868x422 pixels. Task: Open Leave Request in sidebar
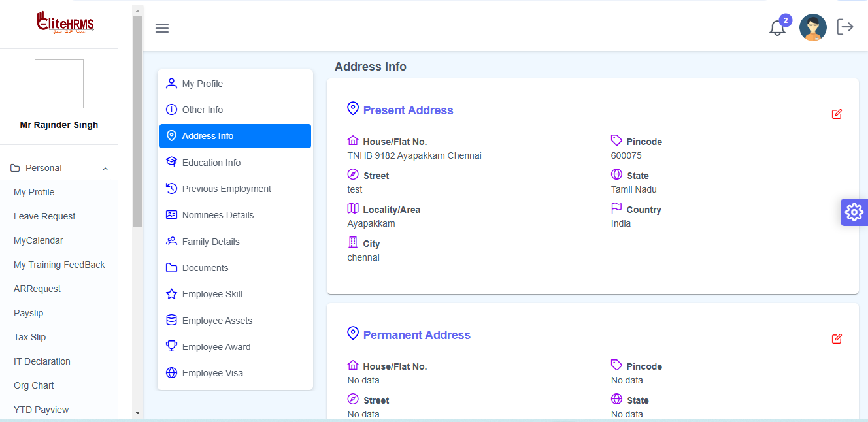[x=44, y=216]
